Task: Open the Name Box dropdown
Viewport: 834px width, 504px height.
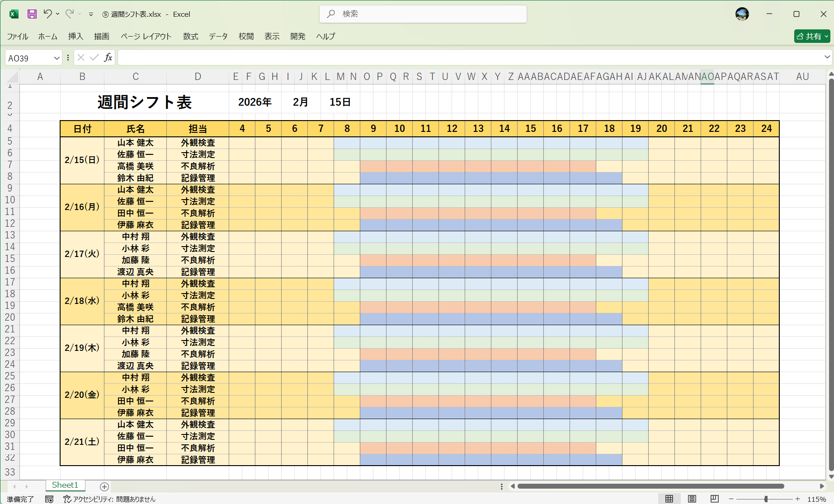Action: (56, 57)
